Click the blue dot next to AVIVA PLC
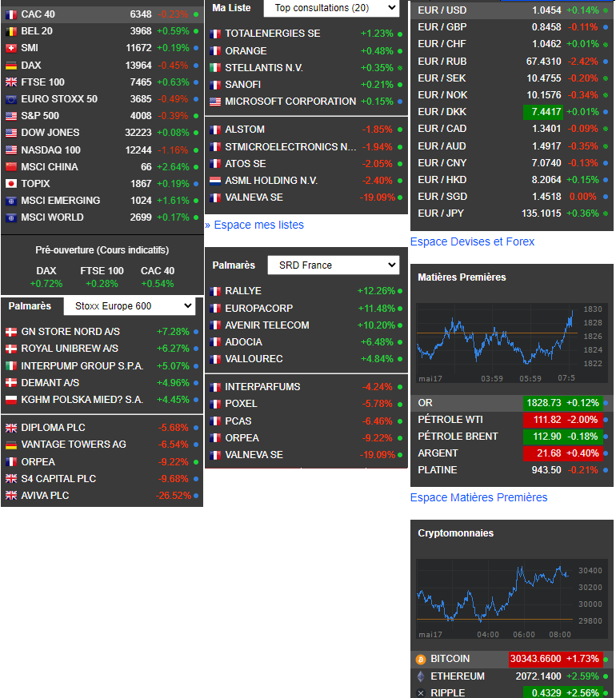616x698 pixels. (x=196, y=496)
